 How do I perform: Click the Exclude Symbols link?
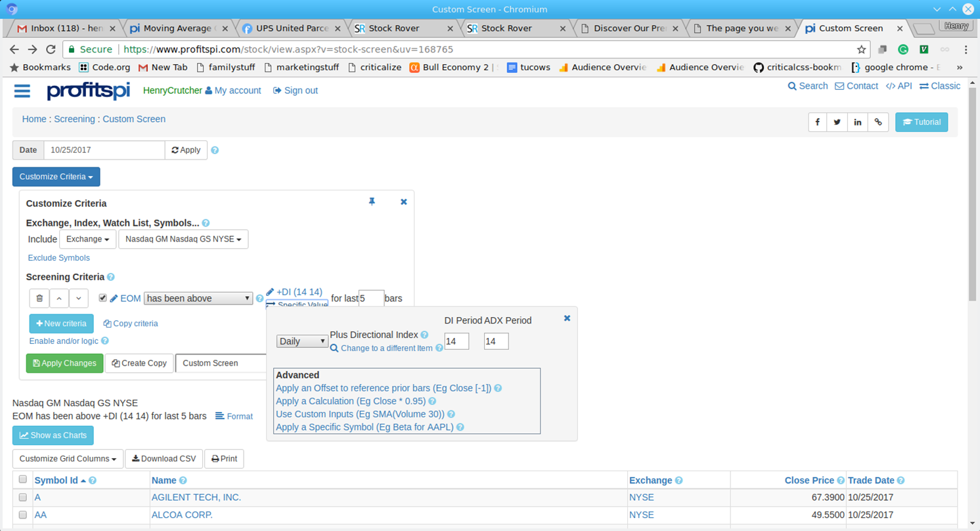[58, 258]
